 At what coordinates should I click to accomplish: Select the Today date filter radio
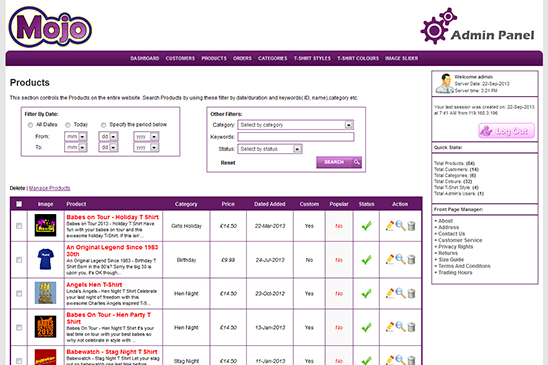point(68,125)
